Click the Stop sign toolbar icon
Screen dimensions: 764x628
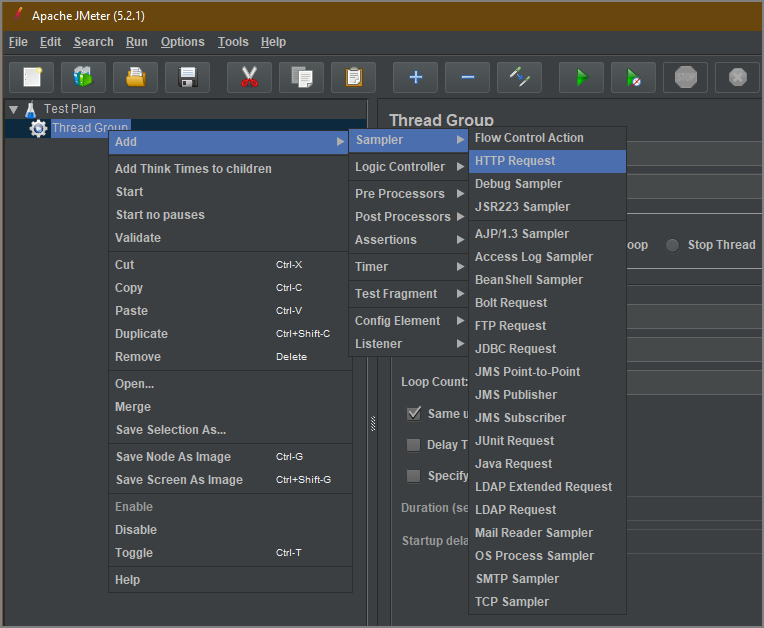(x=686, y=77)
